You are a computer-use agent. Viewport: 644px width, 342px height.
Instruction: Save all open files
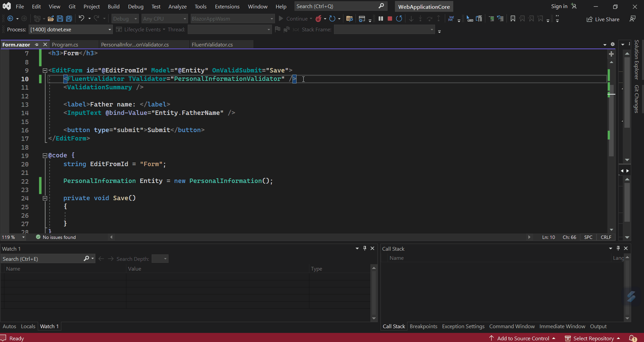point(69,19)
